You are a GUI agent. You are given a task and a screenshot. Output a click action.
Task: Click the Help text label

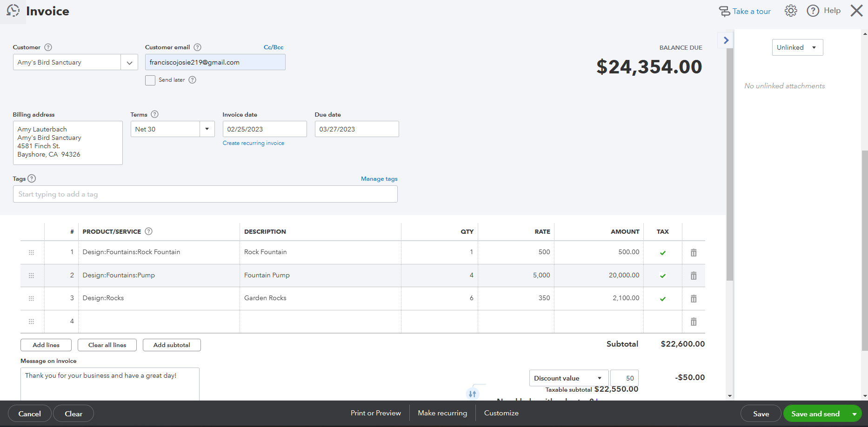(x=832, y=11)
